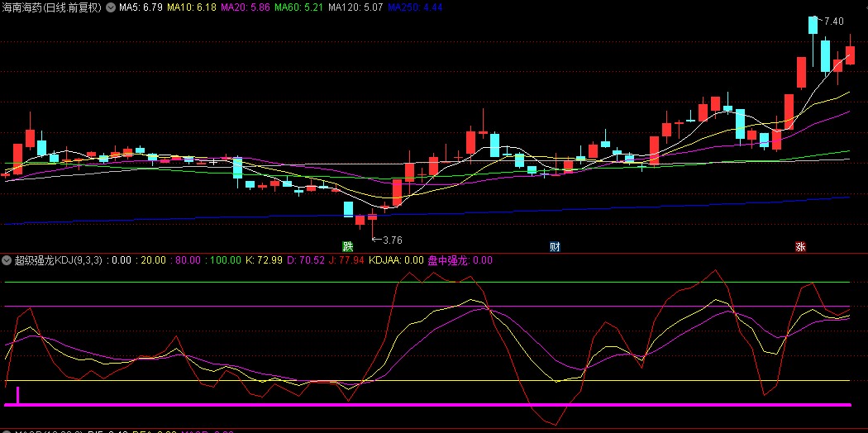The image size is (868, 433).
Task: Select the yellow MA10 label
Action: 191,7
